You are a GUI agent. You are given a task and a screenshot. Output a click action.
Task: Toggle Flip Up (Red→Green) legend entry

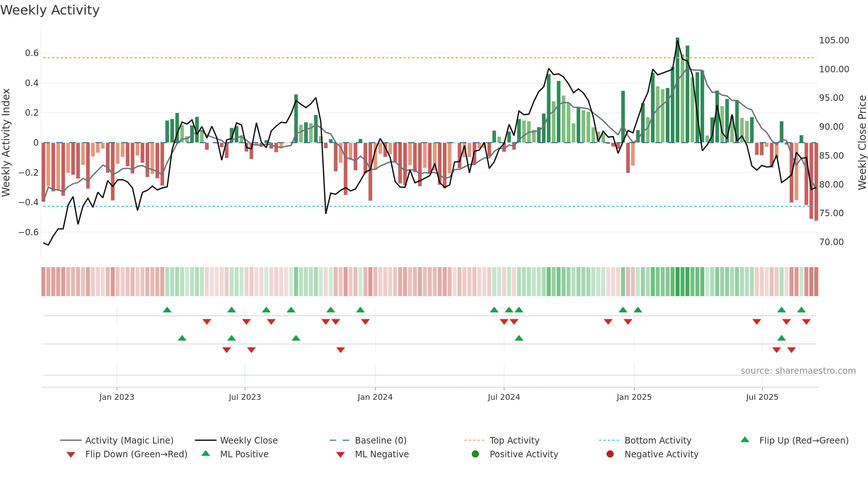(795, 440)
